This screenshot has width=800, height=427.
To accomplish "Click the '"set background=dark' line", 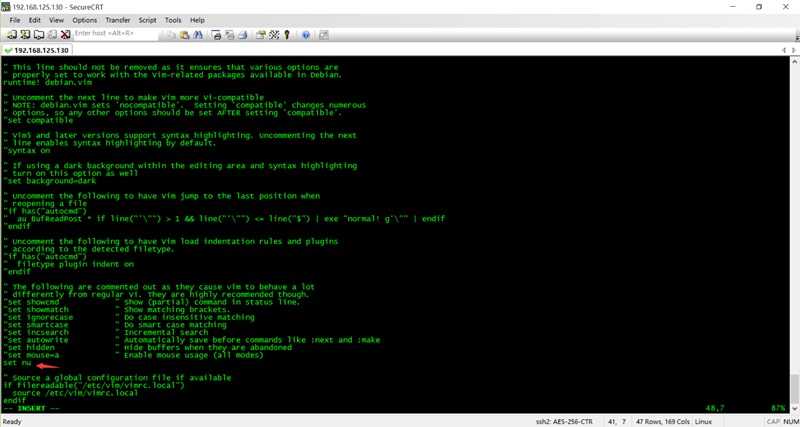I will [50, 181].
